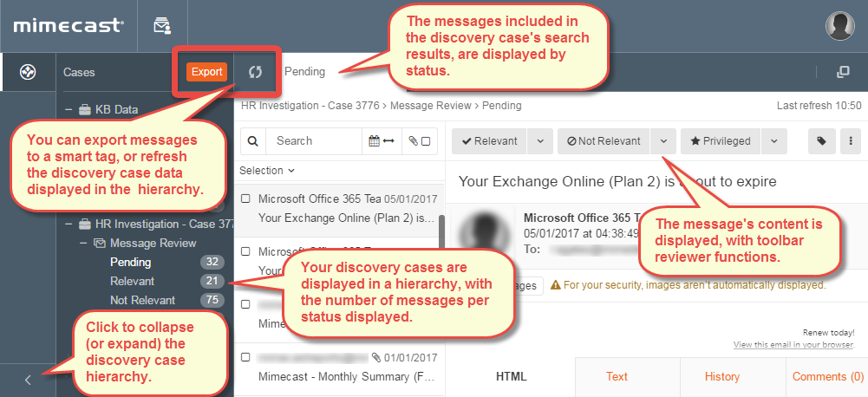The image size is (868, 397).
Task: Collapse the case hierarchy sidebar arrow
Action: 29,380
